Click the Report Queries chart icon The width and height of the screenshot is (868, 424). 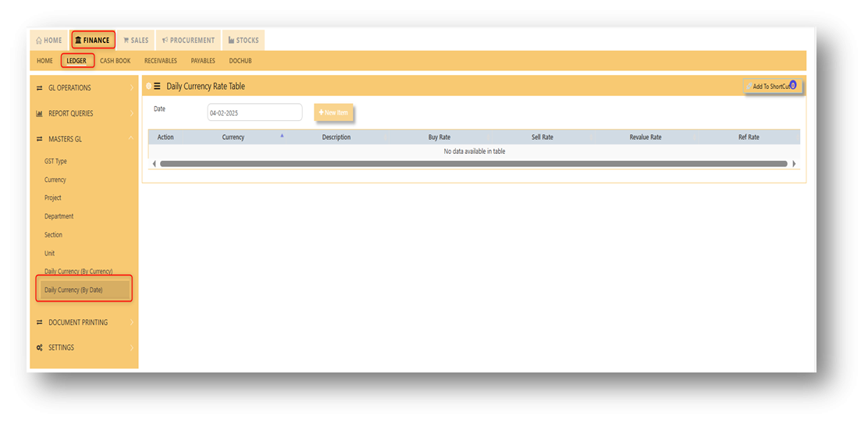tap(39, 114)
